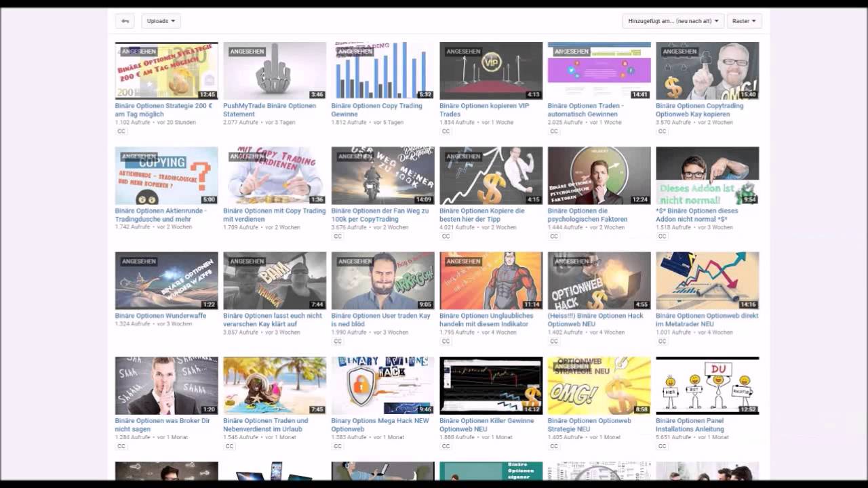Click CC badge under Traden automatisch Gewinnen video
This screenshot has height=488, width=868.
(554, 131)
